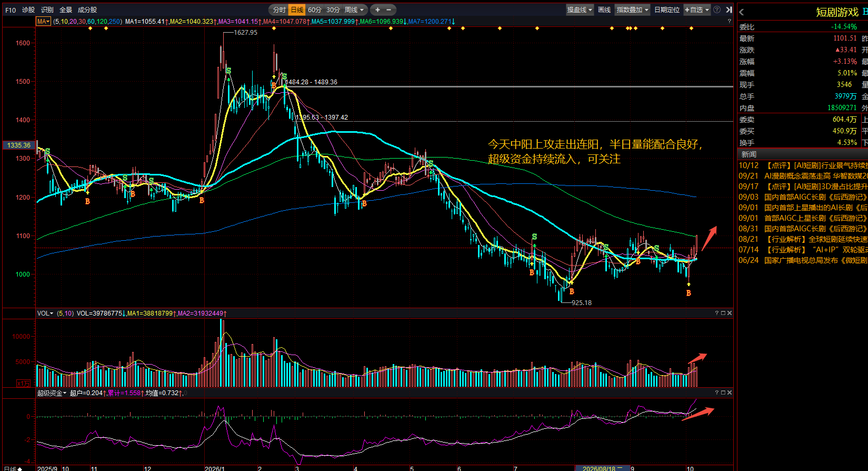This screenshot has width=868, height=471.
Task: Open the MA indicator dropdown
Action: pos(43,21)
